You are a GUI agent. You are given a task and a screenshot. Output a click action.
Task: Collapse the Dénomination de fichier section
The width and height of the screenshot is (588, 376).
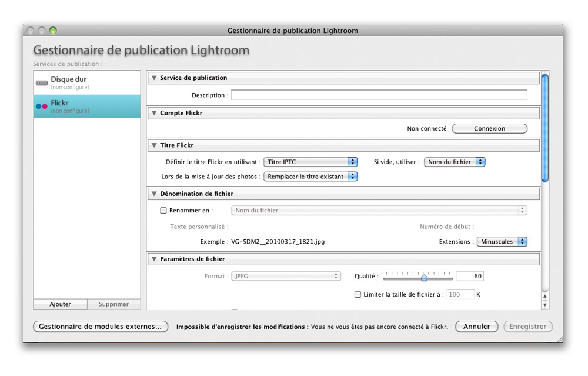click(154, 194)
